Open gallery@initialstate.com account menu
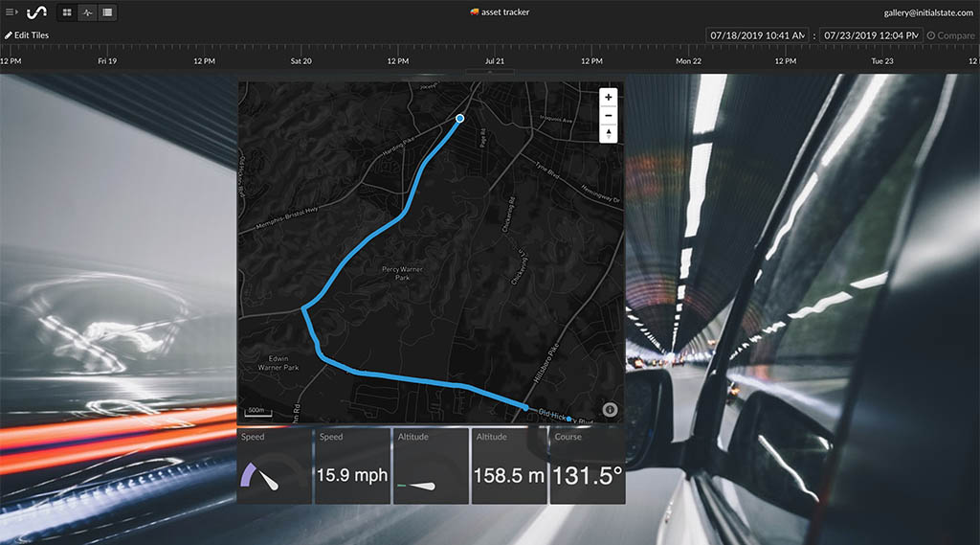980x545 pixels. pos(928,12)
